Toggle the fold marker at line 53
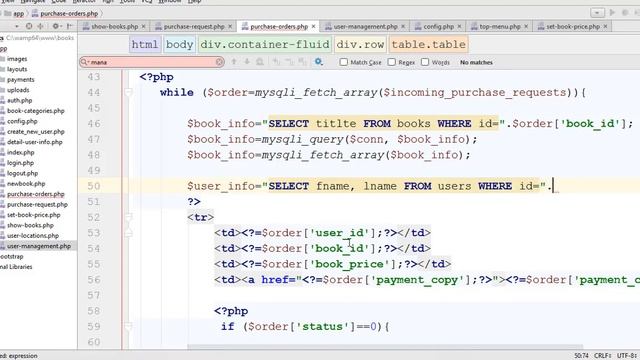Viewport: 640px width, 360px height. pos(128,233)
